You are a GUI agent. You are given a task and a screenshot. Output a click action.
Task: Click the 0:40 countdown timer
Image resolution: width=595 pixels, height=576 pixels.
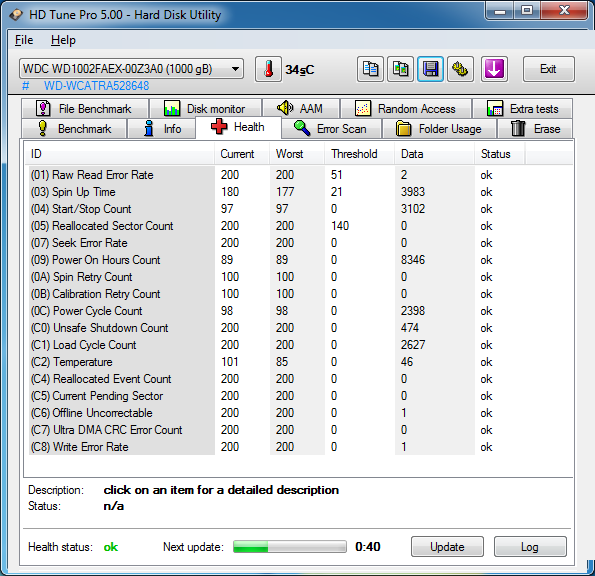[368, 547]
